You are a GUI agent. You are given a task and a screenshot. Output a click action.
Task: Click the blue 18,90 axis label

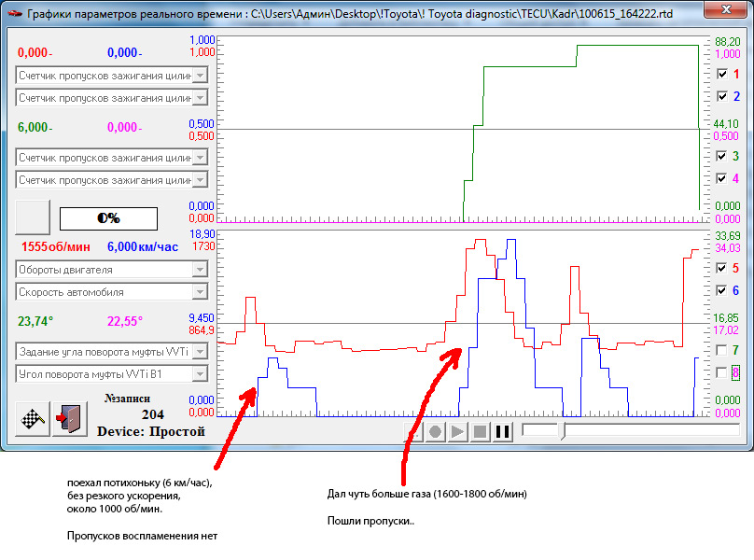pyautogui.click(x=202, y=234)
